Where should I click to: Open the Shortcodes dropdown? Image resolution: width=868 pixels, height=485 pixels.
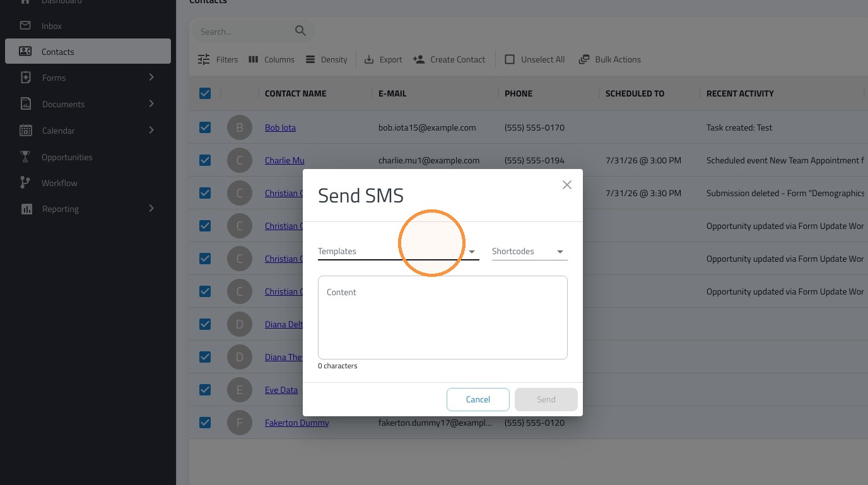pyautogui.click(x=530, y=251)
